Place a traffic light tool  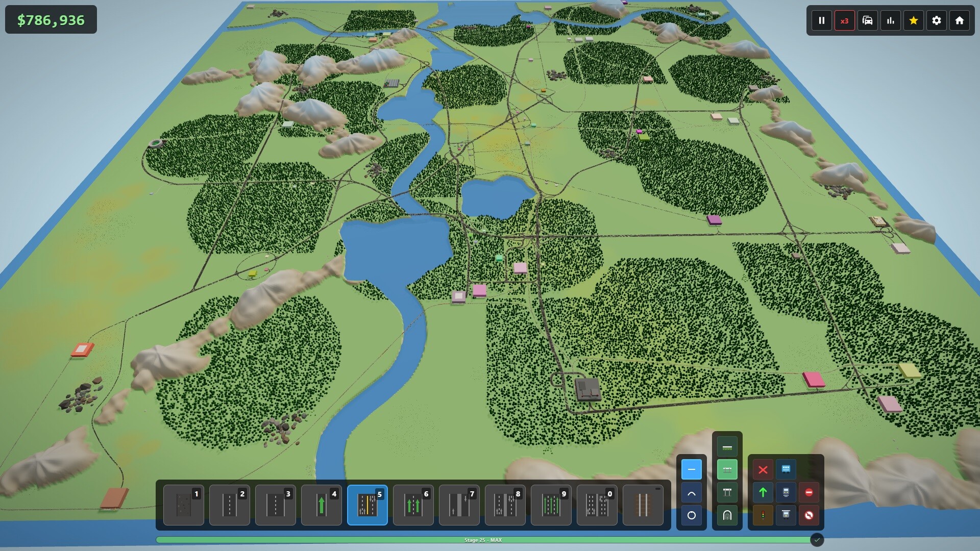[x=763, y=515]
